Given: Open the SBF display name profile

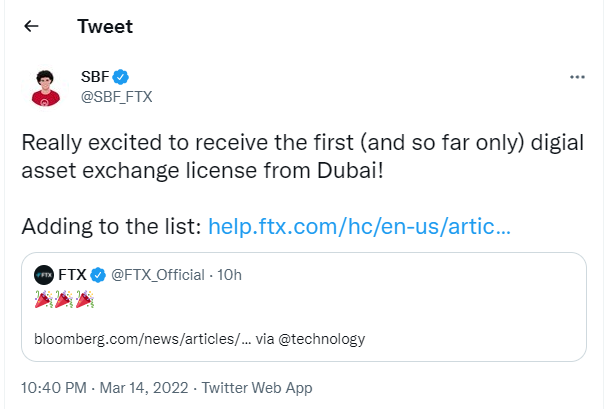Looking at the screenshot, I should pyautogui.click(x=94, y=77).
